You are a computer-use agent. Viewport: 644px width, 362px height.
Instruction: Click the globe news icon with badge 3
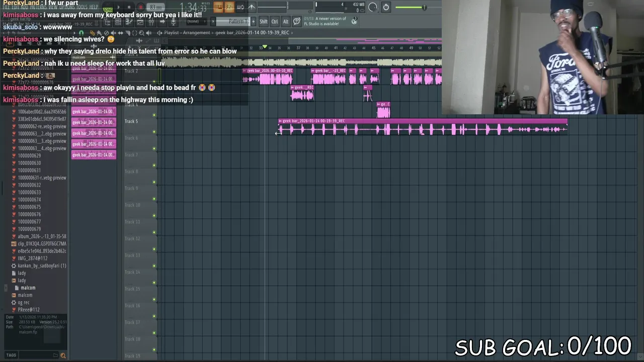[354, 21]
